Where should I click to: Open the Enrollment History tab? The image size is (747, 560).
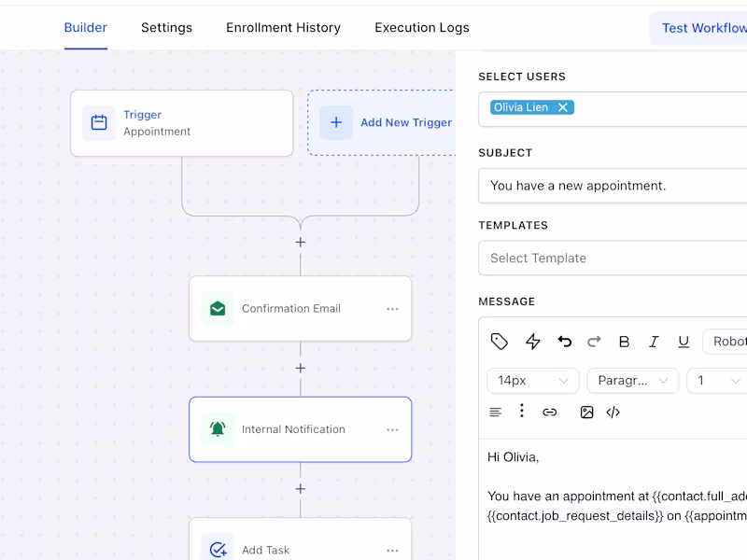coord(284,28)
